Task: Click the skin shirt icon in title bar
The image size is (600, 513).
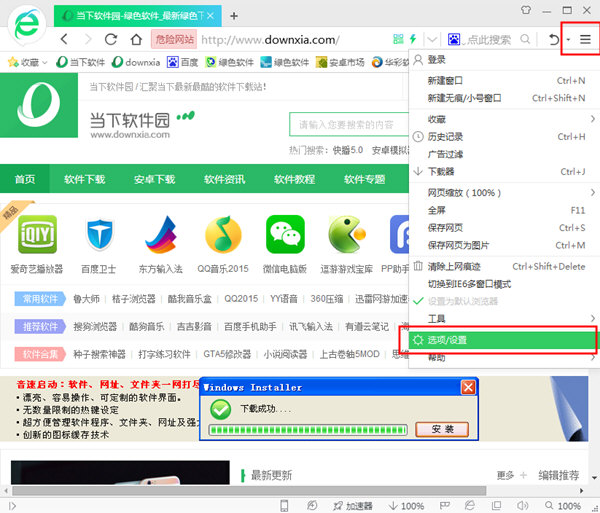Action: [526, 10]
